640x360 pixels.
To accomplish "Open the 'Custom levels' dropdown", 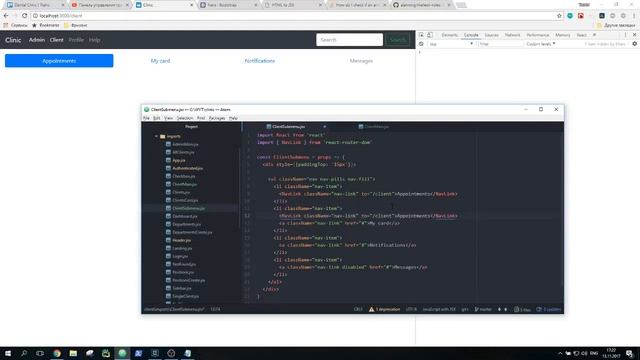I will pos(540,44).
